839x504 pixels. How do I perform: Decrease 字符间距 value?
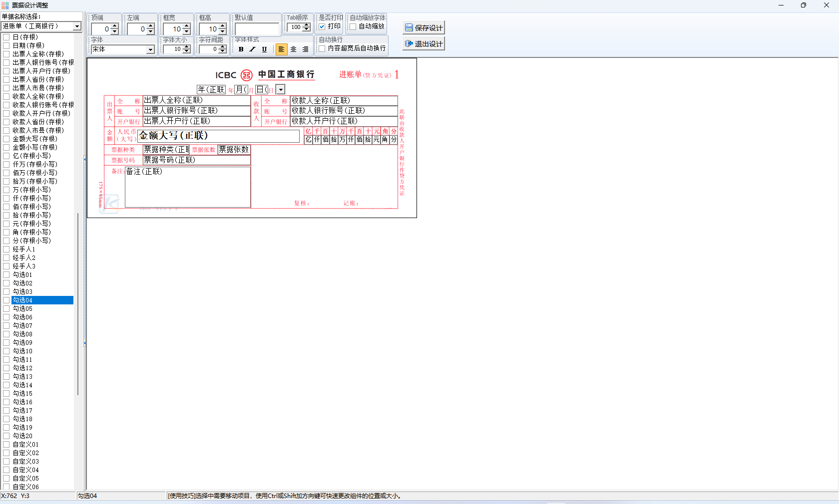pos(223,51)
